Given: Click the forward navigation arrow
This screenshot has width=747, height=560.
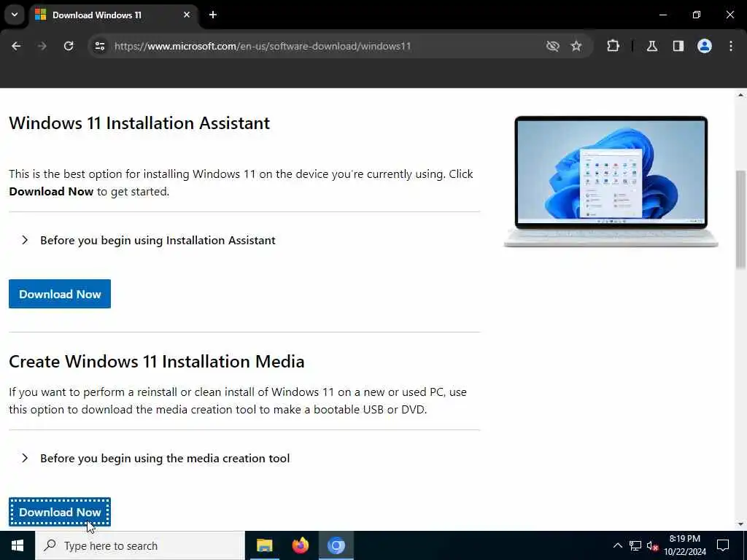Looking at the screenshot, I should point(42,46).
